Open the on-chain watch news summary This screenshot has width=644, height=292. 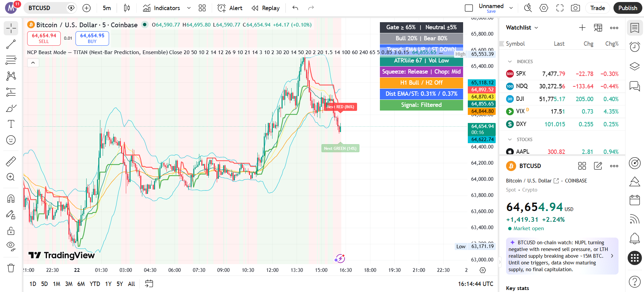[562, 256]
